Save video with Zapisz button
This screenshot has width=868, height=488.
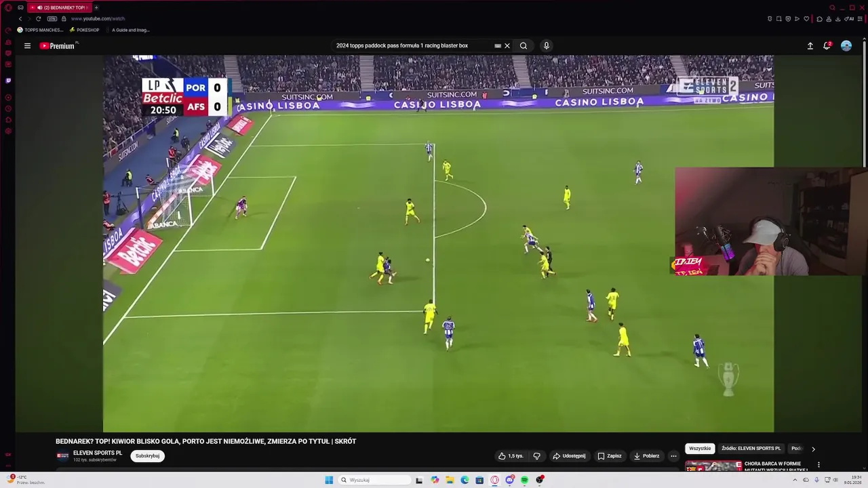pos(610,456)
